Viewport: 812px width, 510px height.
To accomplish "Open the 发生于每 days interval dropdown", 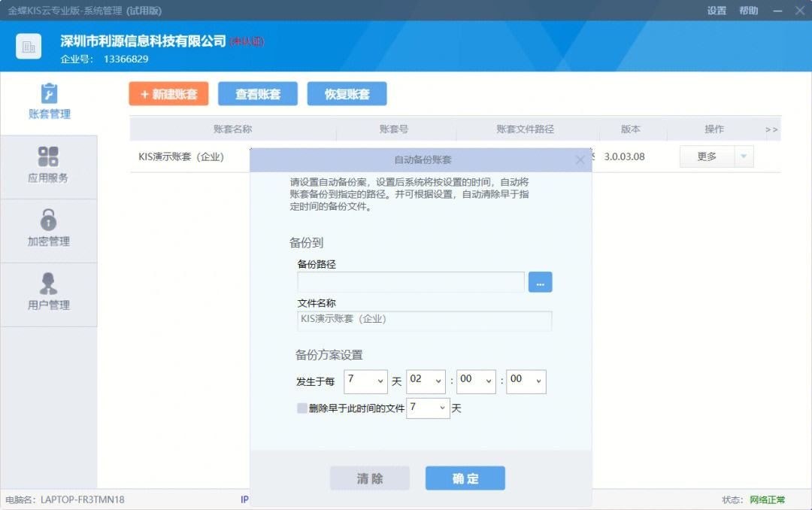I will tap(365, 381).
